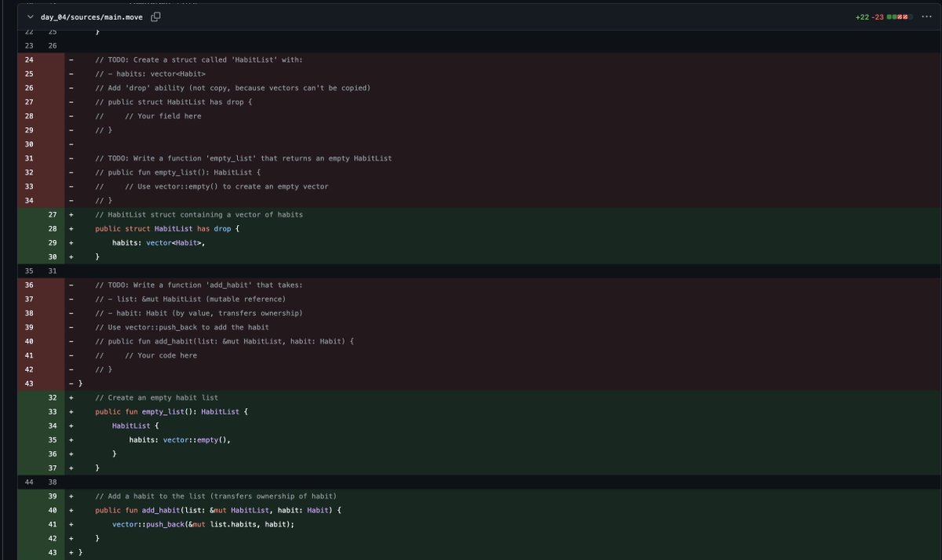This screenshot has height=560, width=942.
Task: Select added line number 36
Action: coord(53,455)
